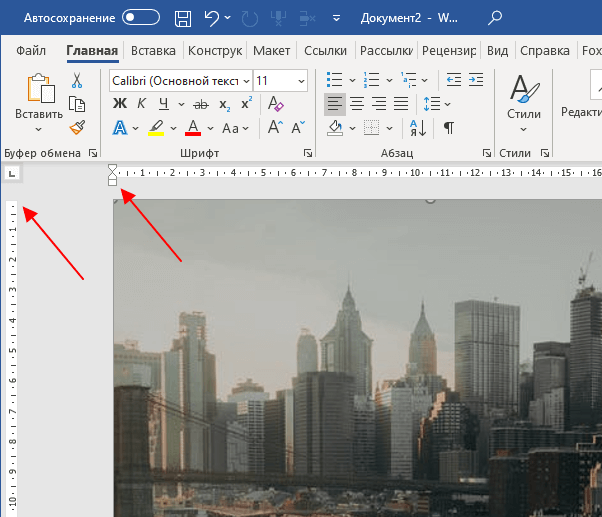The image size is (602, 517).
Task: Show paragraph marks (¶)
Action: point(449,127)
